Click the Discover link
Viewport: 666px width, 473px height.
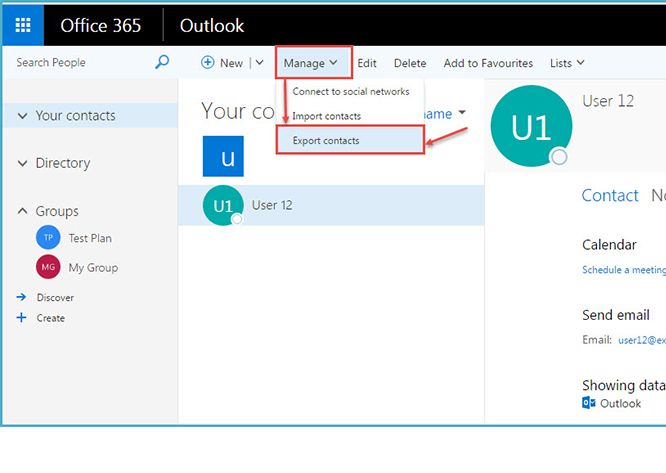(55, 297)
